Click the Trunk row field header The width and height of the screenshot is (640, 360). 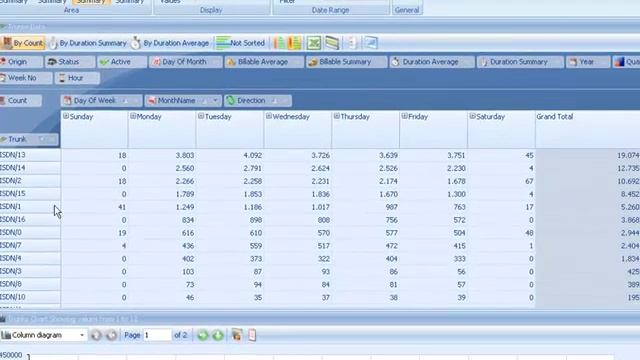click(x=29, y=140)
